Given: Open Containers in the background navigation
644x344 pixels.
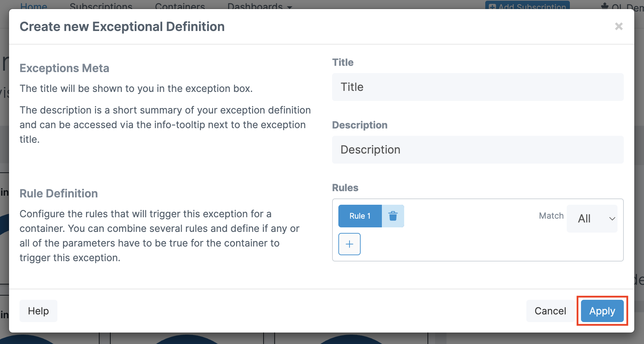Looking at the screenshot, I should click(180, 6).
